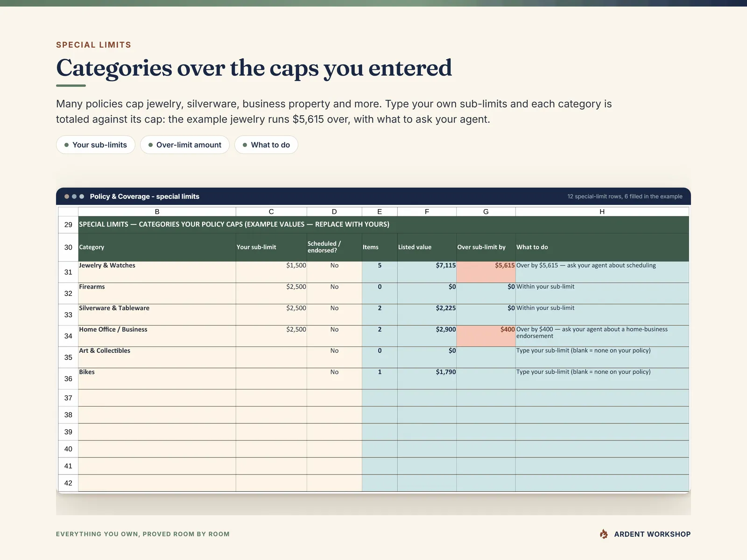Click the Ardent Workshop flame logo icon
The height and width of the screenshot is (560, 747).
click(x=604, y=534)
